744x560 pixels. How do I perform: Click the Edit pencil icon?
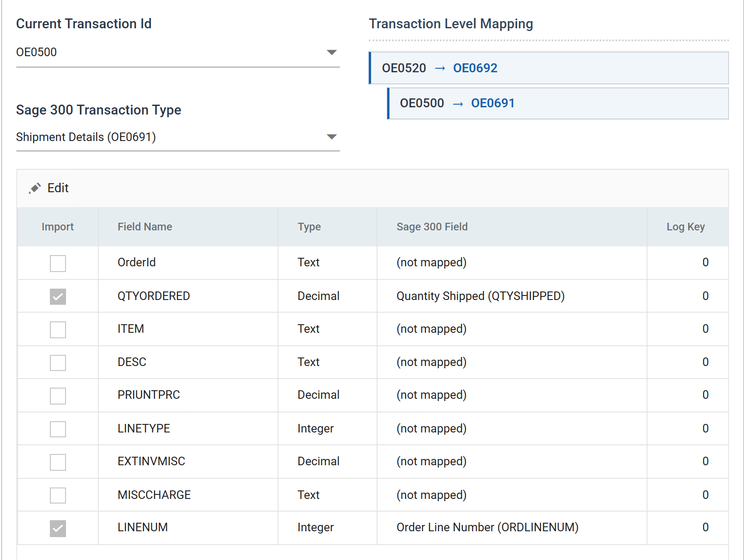coord(35,188)
